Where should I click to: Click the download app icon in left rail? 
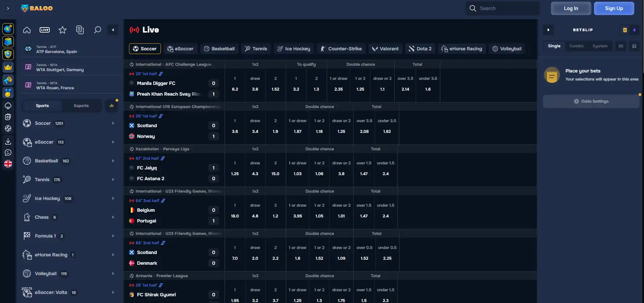8,141
